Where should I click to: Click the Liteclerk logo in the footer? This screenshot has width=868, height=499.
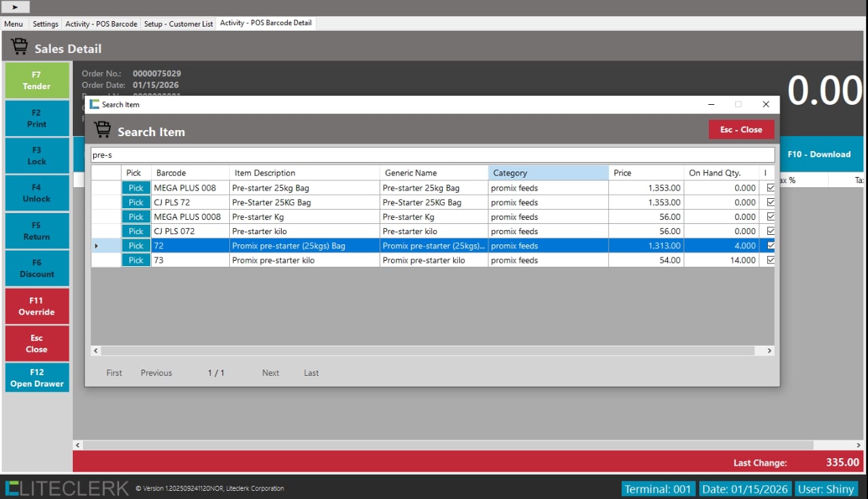[x=67, y=488]
